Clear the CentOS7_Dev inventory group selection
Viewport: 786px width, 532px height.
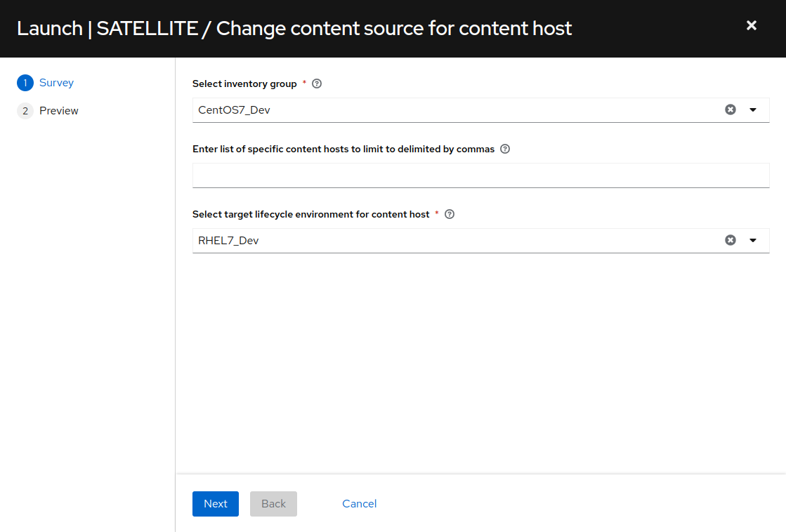[x=731, y=109]
